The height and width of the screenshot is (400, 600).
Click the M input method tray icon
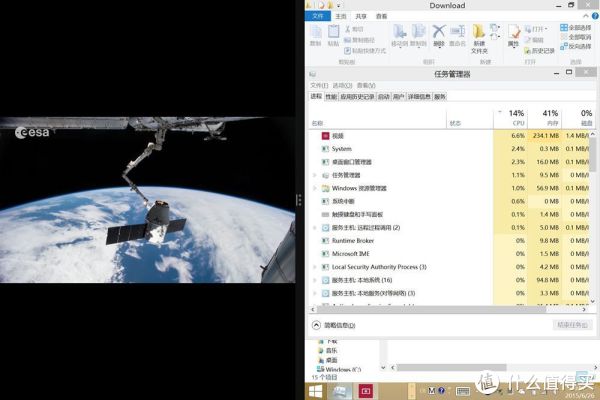coord(432,390)
